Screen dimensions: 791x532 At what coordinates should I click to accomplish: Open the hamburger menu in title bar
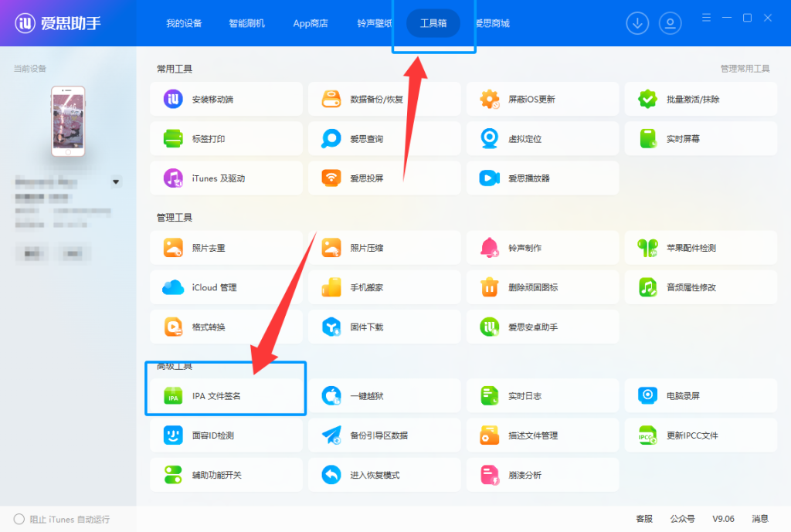point(706,18)
